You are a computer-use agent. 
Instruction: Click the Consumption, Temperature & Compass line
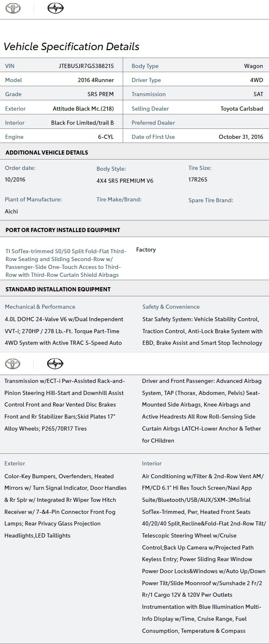[194, 631]
